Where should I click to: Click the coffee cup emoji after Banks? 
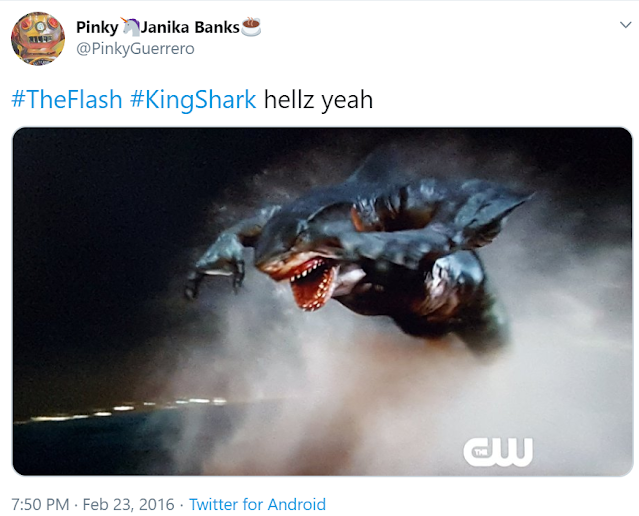tap(251, 27)
